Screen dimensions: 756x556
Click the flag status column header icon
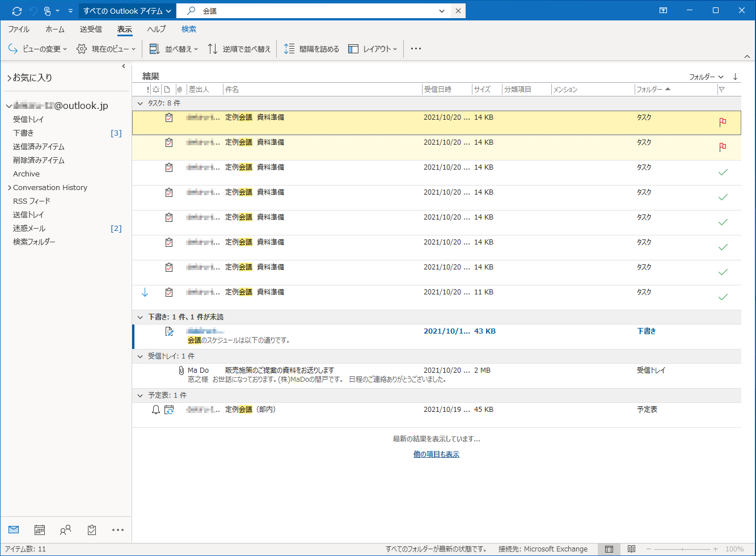pos(722,90)
